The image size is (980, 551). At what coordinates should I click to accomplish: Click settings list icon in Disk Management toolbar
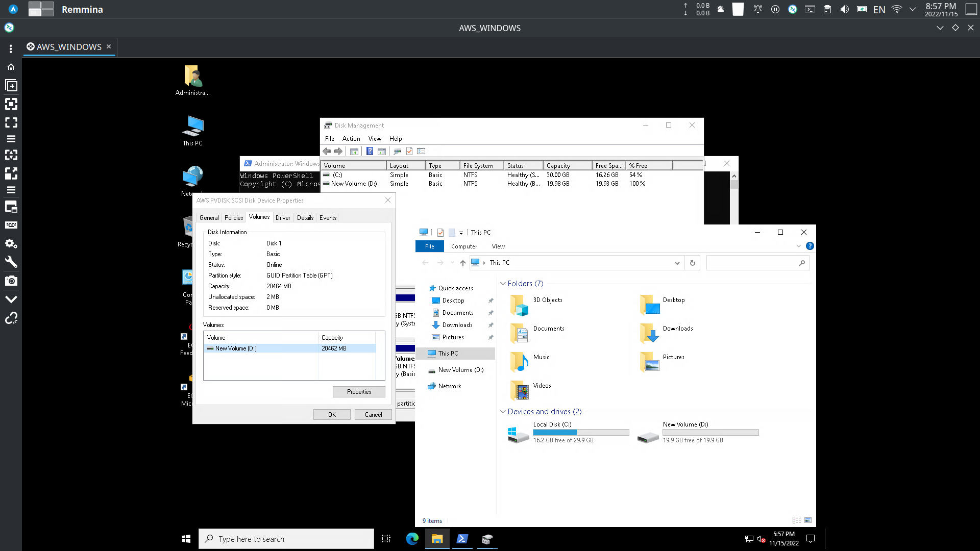click(x=421, y=151)
